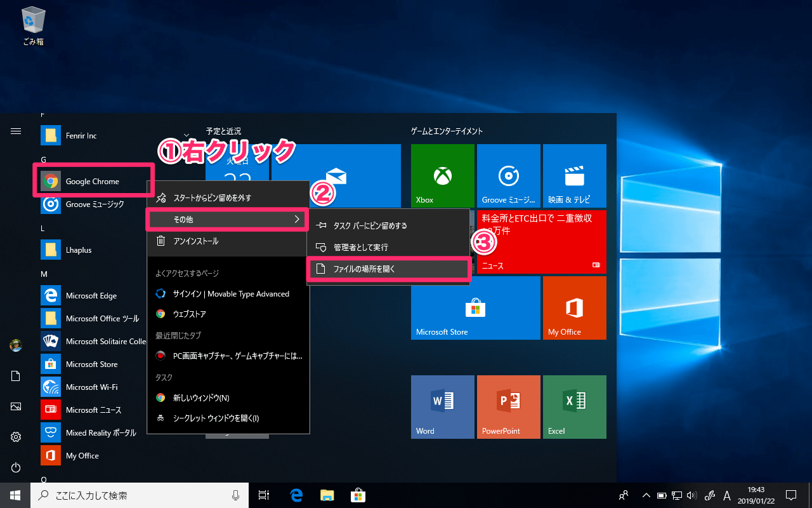
Task: Open Pictures from Start sidebar
Action: click(x=16, y=406)
